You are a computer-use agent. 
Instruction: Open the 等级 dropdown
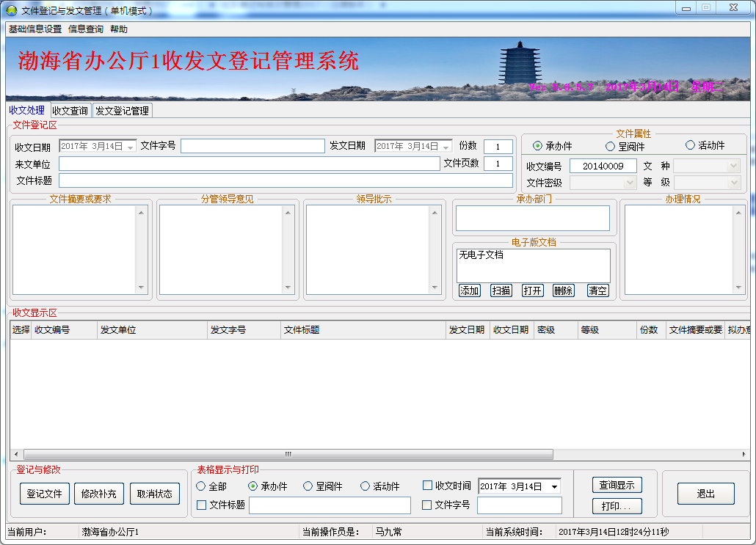(x=733, y=183)
